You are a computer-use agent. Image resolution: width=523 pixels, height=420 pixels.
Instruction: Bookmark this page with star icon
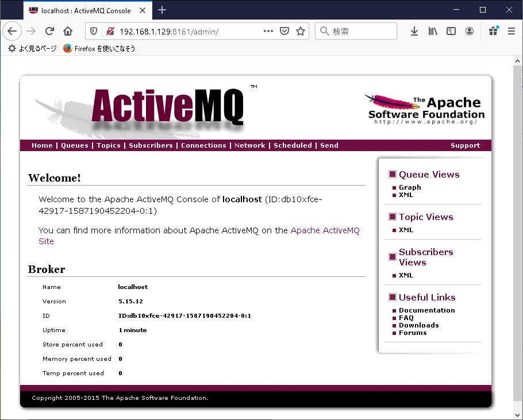pos(301,31)
